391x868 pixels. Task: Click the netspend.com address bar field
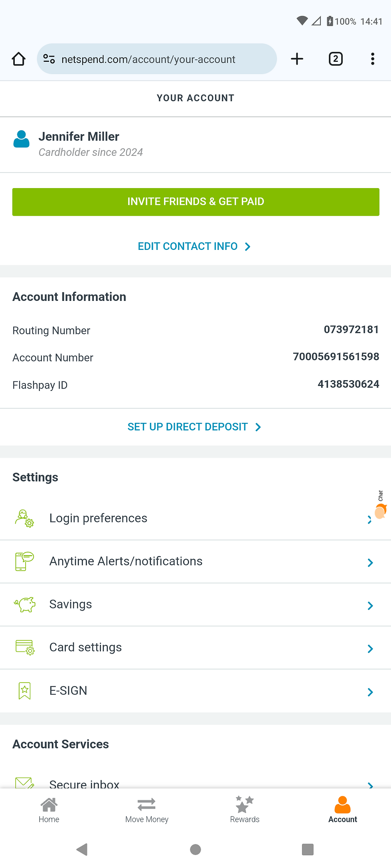tap(157, 59)
